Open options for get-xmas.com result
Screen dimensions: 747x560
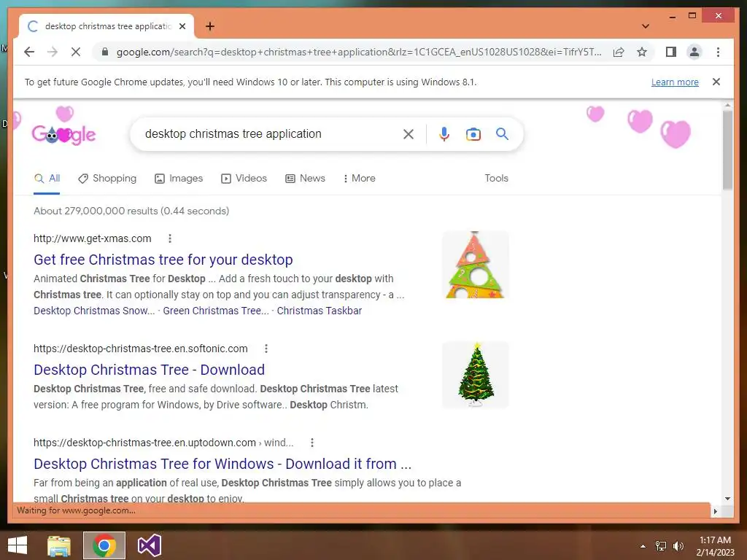tap(169, 238)
